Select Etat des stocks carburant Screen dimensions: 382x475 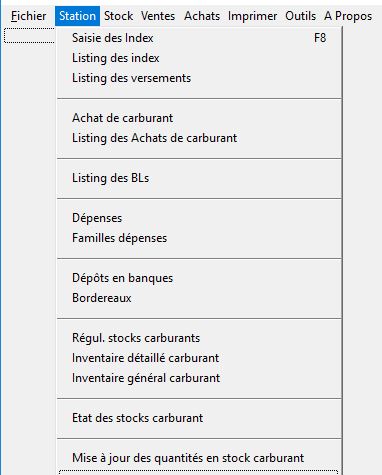[199, 418]
